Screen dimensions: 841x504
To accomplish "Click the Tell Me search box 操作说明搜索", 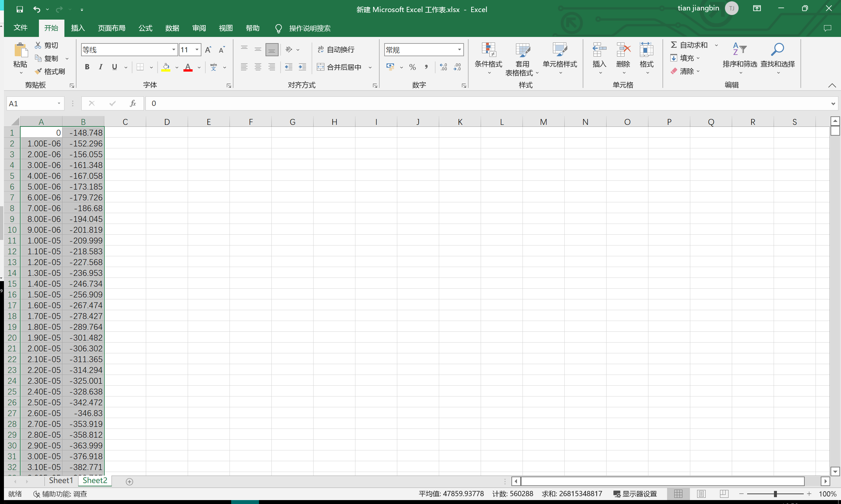I will (309, 28).
